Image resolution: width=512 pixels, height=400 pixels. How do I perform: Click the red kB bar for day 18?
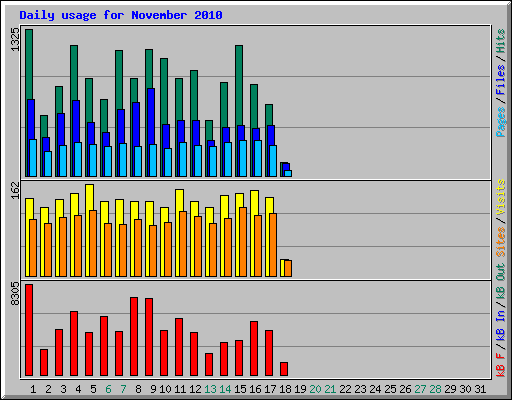[x=284, y=369]
